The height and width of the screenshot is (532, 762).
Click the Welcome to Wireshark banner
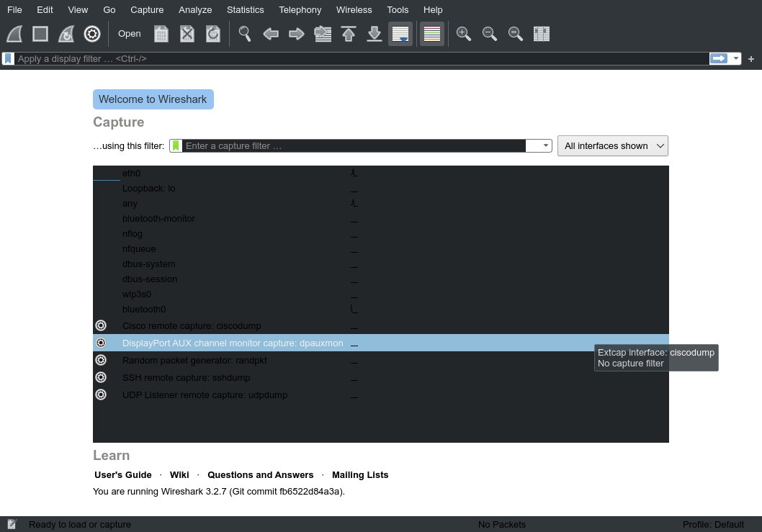(x=153, y=99)
